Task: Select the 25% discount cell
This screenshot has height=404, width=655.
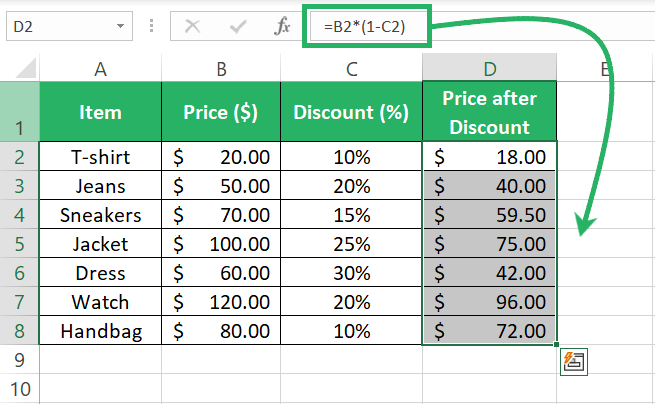Action: [x=351, y=243]
